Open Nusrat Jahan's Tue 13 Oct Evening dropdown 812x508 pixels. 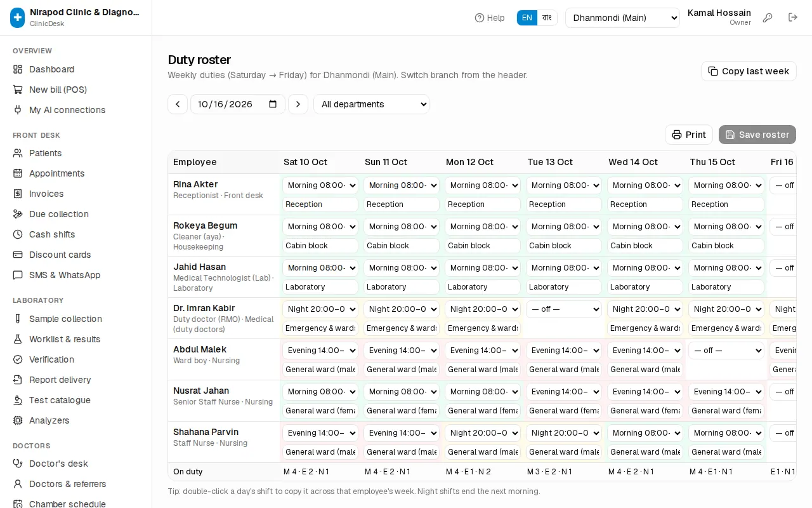[x=564, y=392]
